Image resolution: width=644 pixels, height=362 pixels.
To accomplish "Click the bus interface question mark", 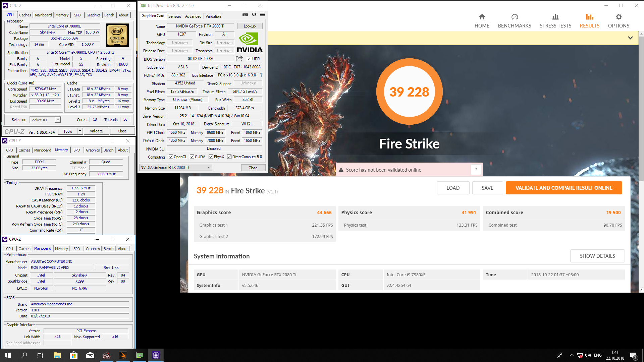I will (x=261, y=75).
